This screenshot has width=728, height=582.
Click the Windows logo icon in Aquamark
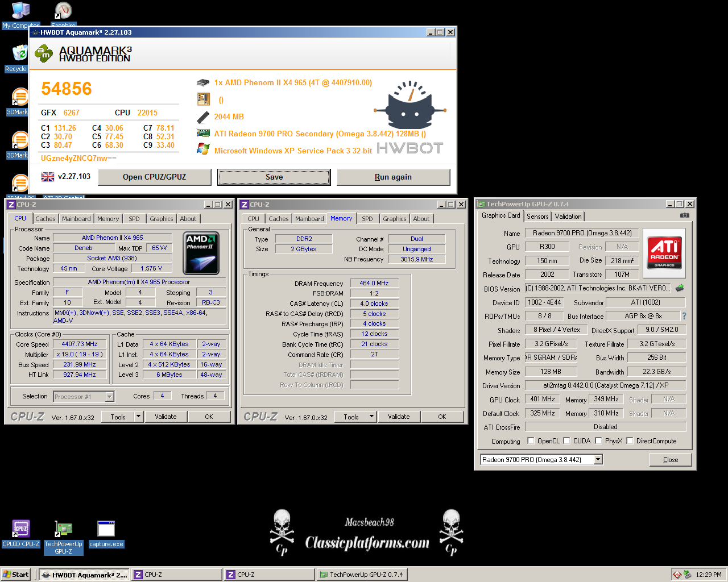(203, 149)
